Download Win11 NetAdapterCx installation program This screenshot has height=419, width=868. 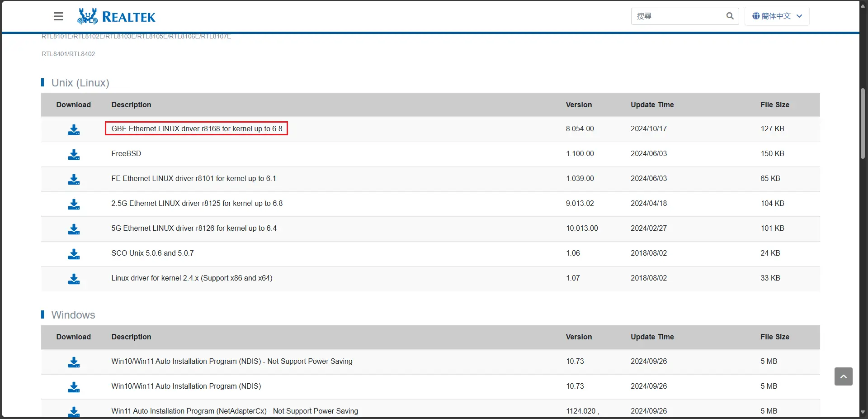click(74, 411)
